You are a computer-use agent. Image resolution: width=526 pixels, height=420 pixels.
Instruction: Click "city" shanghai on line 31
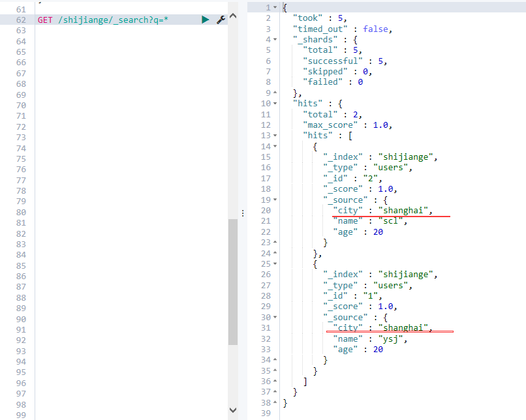pyautogui.click(x=383, y=328)
